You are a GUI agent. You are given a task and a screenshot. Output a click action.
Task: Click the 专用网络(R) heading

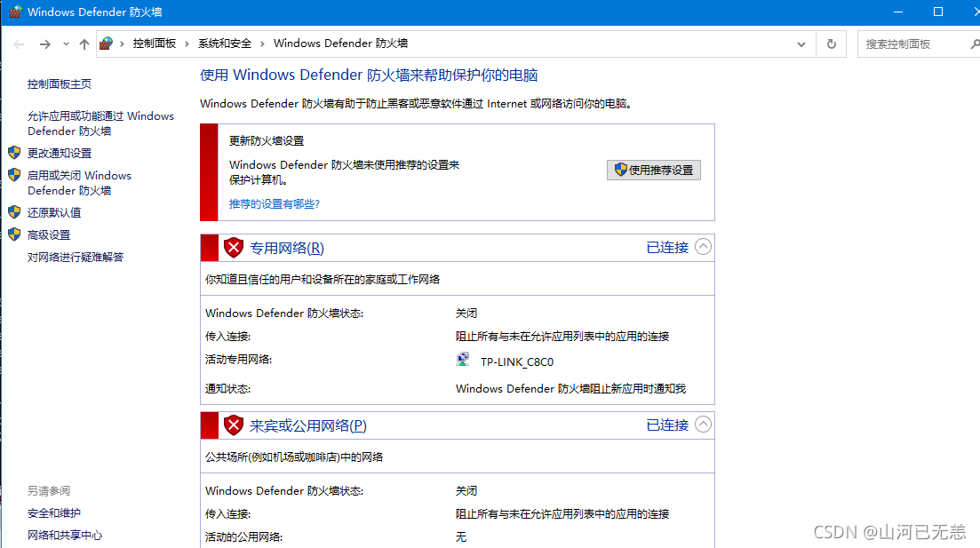(x=287, y=248)
